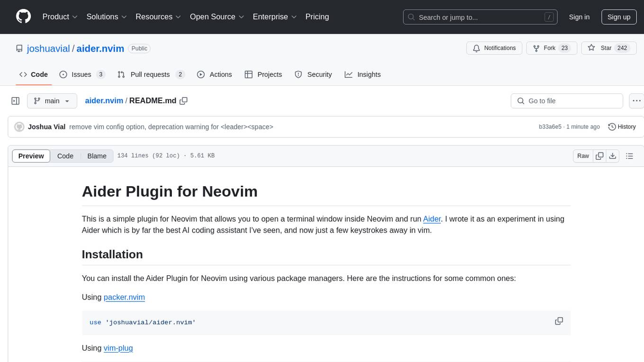The width and height of the screenshot is (644, 362).
Task: Open the more file actions menu
Action: click(636, 101)
